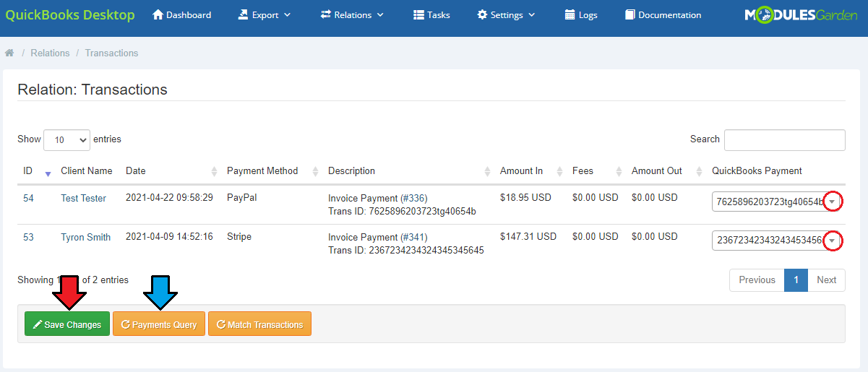This screenshot has height=372, width=868.
Task: Click the Match Transactions button
Action: pyautogui.click(x=259, y=324)
